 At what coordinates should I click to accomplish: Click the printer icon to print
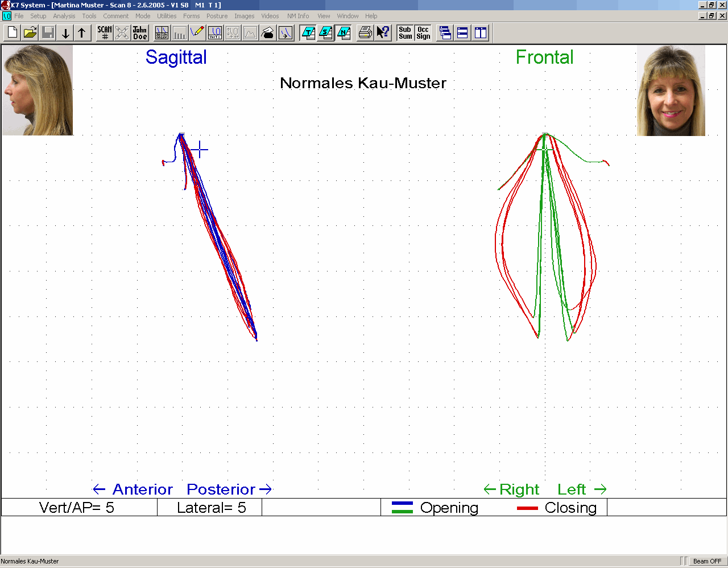[x=365, y=33]
